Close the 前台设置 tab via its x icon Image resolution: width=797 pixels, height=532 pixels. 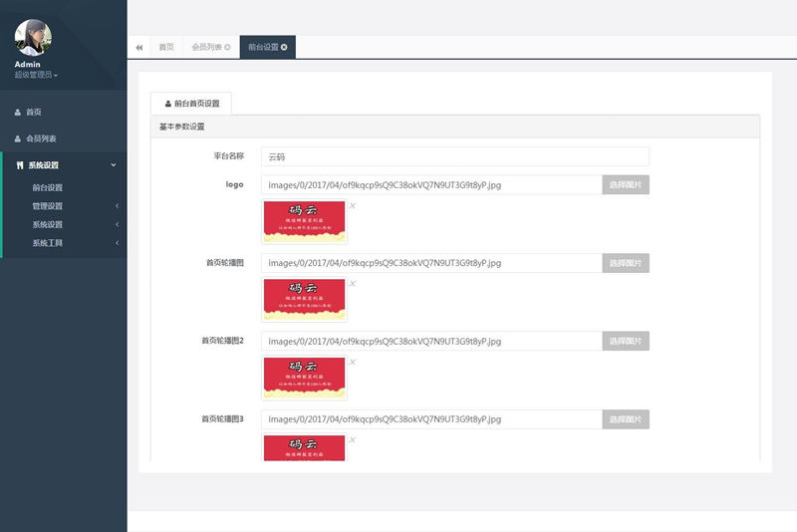pos(284,47)
